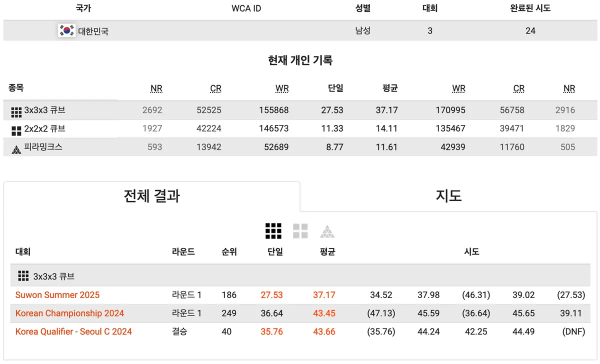Click the 단일 column header in personal records
600x364 pixels.
[x=335, y=88]
